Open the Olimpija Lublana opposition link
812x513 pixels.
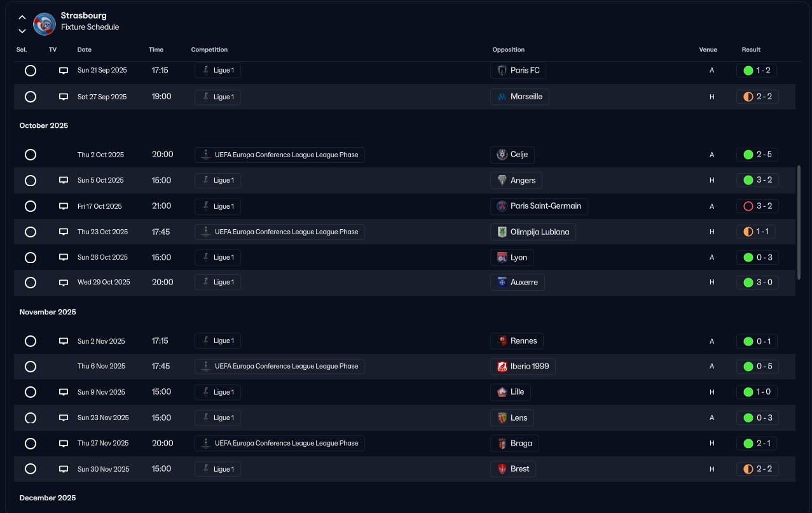pyautogui.click(x=533, y=232)
